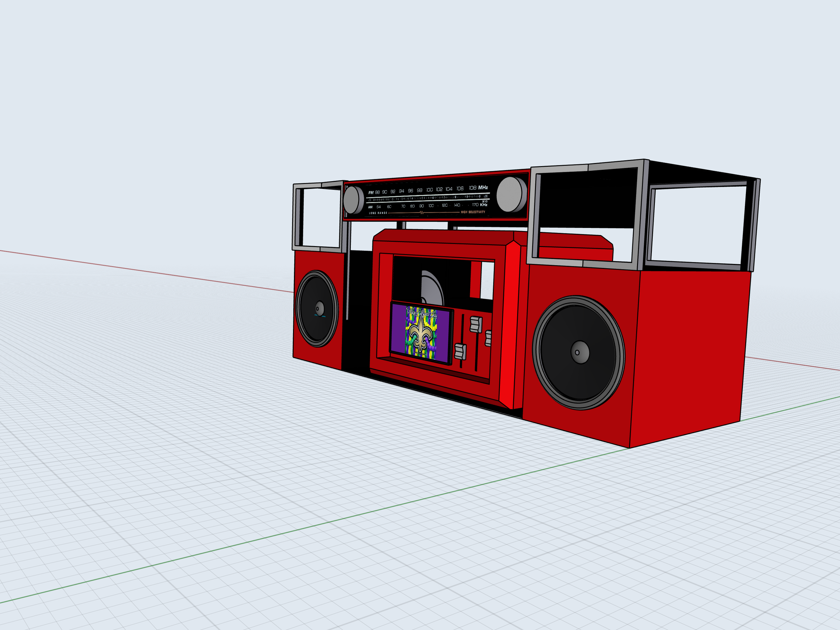Screen dimensions: 840x630
Task: Click the AM 170 KHz label on dial
Action: [479, 204]
